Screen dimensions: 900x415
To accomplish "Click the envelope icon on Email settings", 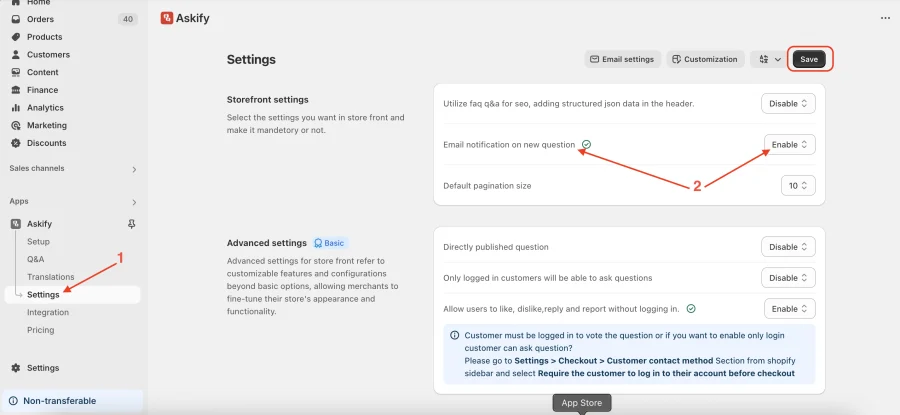I will (x=595, y=59).
